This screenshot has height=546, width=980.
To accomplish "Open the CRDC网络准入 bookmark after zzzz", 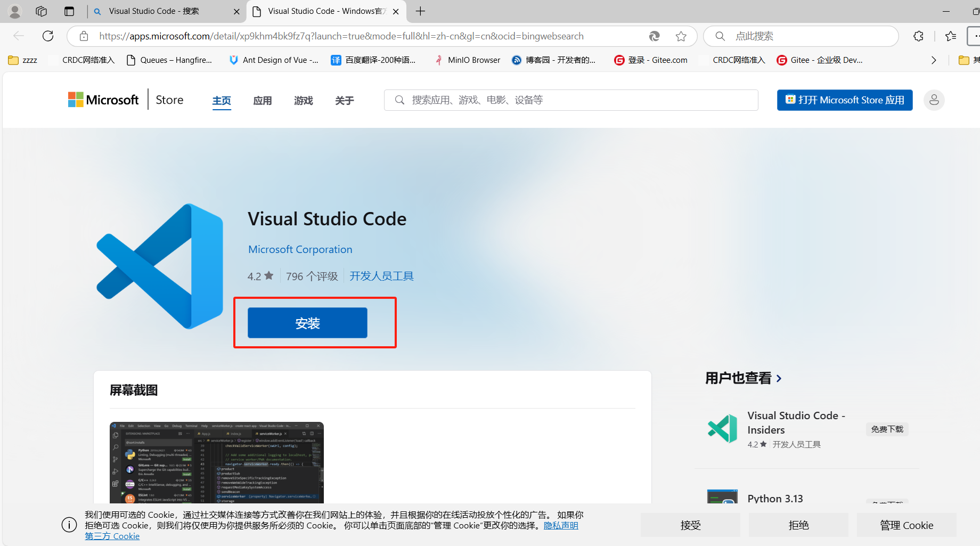I will (x=82, y=60).
